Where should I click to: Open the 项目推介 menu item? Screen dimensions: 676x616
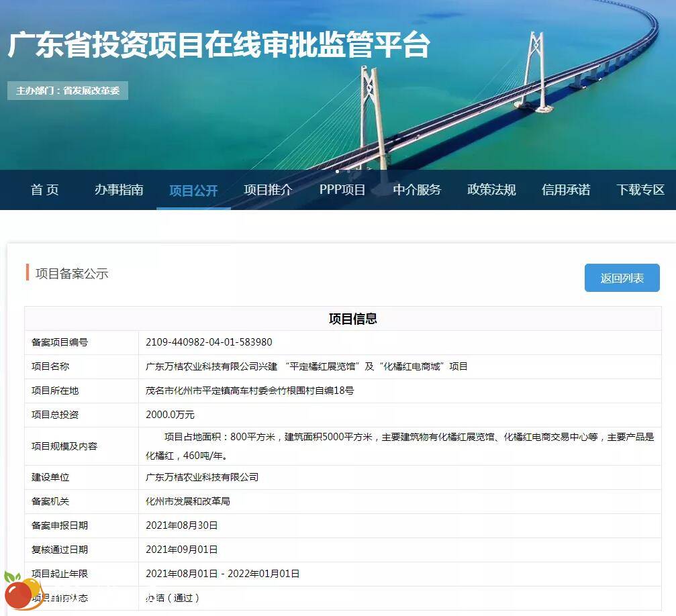coord(268,190)
